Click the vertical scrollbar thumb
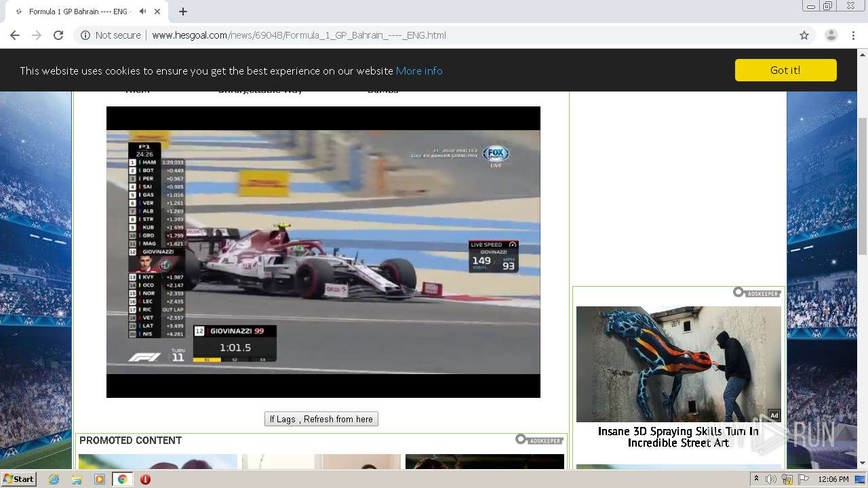This screenshot has height=488, width=868. tap(863, 186)
